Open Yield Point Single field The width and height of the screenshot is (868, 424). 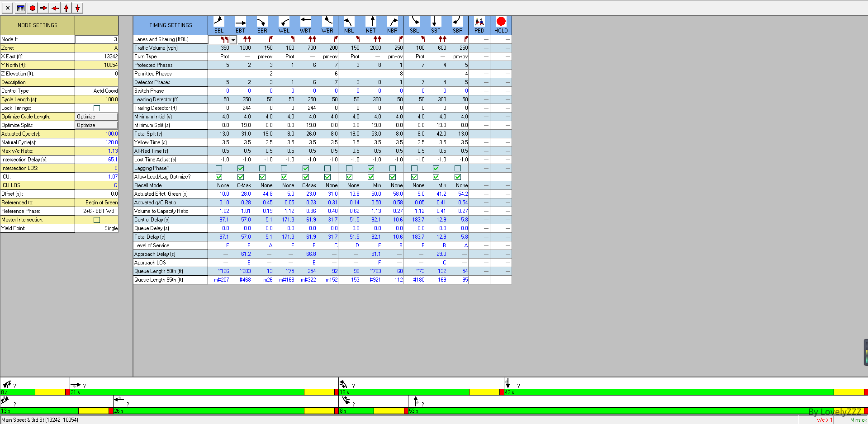pyautogui.click(x=96, y=228)
